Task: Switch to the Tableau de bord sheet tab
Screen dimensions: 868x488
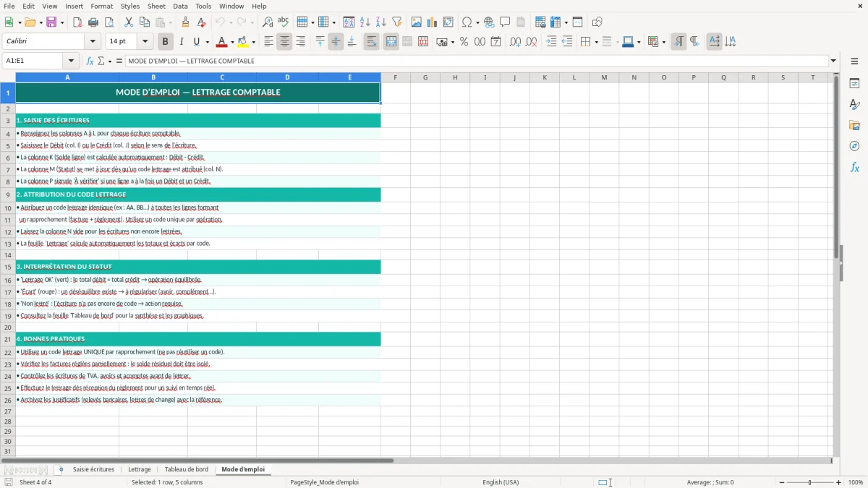Action: tap(186, 469)
